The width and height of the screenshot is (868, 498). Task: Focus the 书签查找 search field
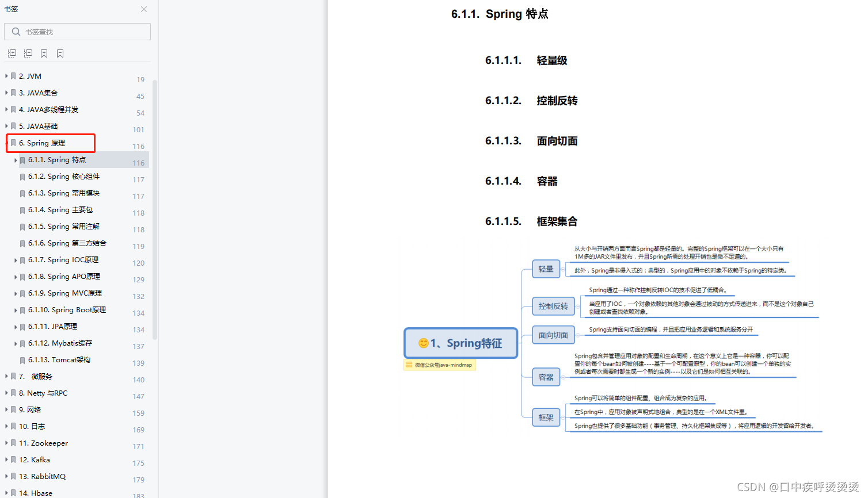pyautogui.click(x=77, y=32)
